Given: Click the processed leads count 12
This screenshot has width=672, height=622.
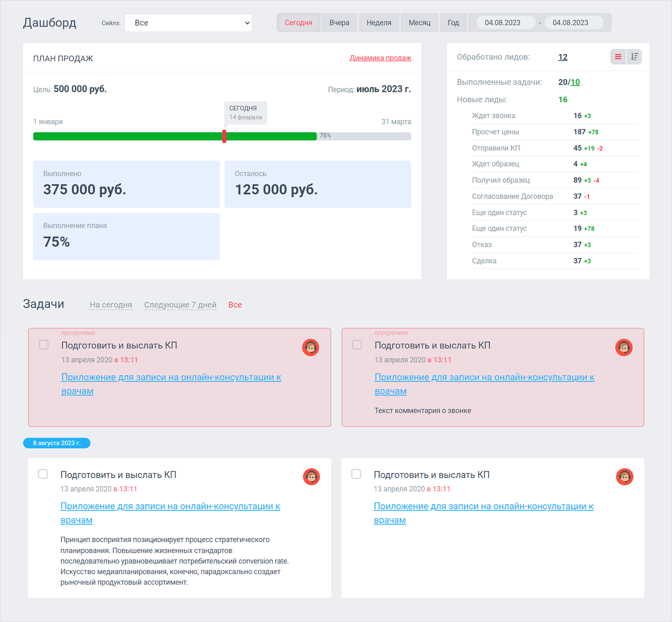Looking at the screenshot, I should pos(563,57).
